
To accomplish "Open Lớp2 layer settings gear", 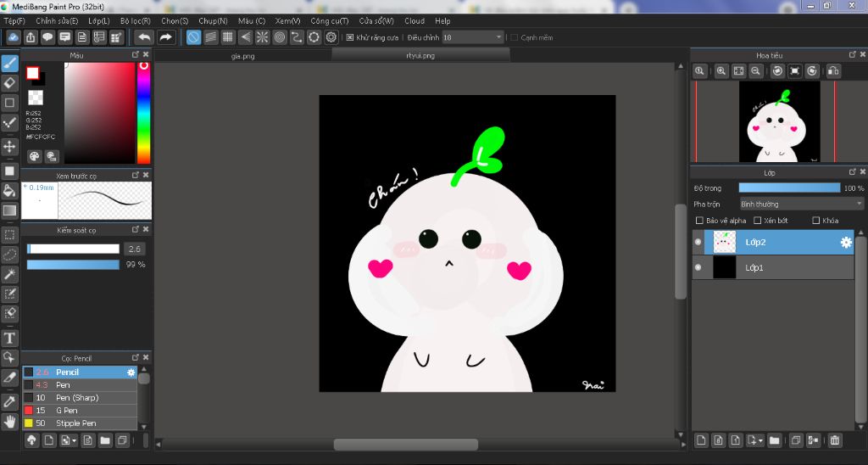I will pyautogui.click(x=846, y=242).
